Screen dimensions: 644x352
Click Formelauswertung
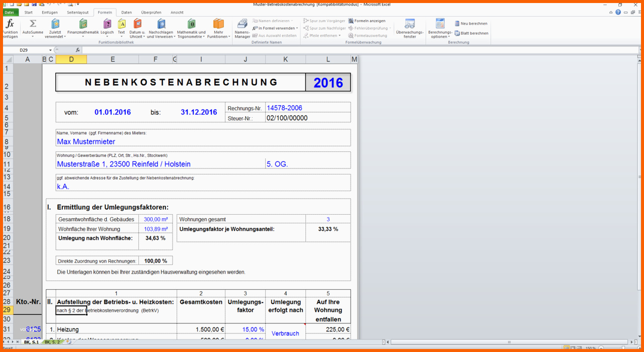coord(368,36)
